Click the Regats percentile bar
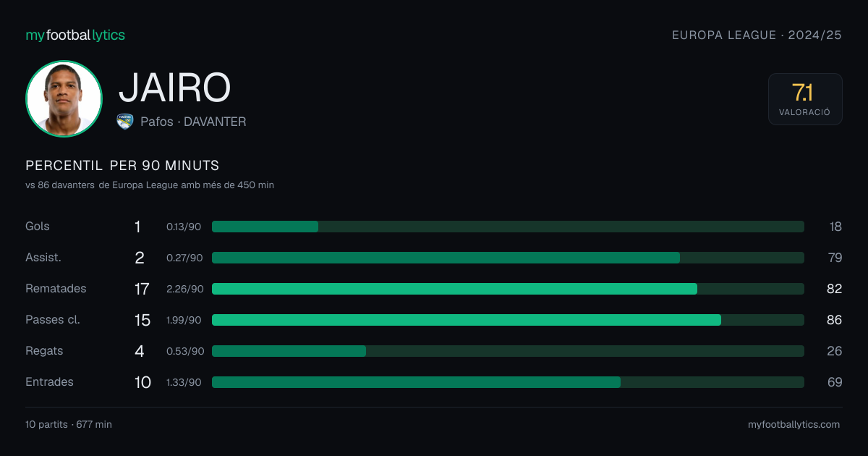868x456 pixels. coord(508,351)
